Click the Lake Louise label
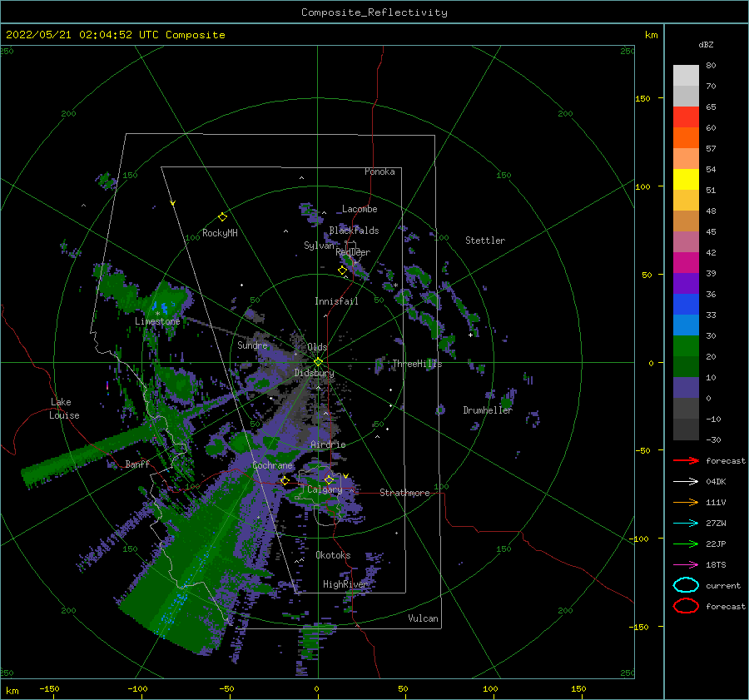749x700 pixels. click(x=64, y=409)
